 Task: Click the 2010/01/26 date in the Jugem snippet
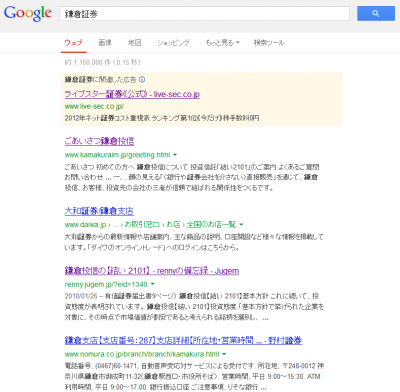[x=81, y=296]
